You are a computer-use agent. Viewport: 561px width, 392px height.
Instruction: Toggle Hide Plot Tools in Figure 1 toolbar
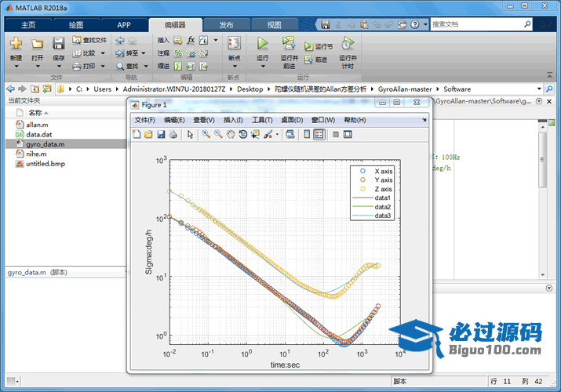coord(336,134)
